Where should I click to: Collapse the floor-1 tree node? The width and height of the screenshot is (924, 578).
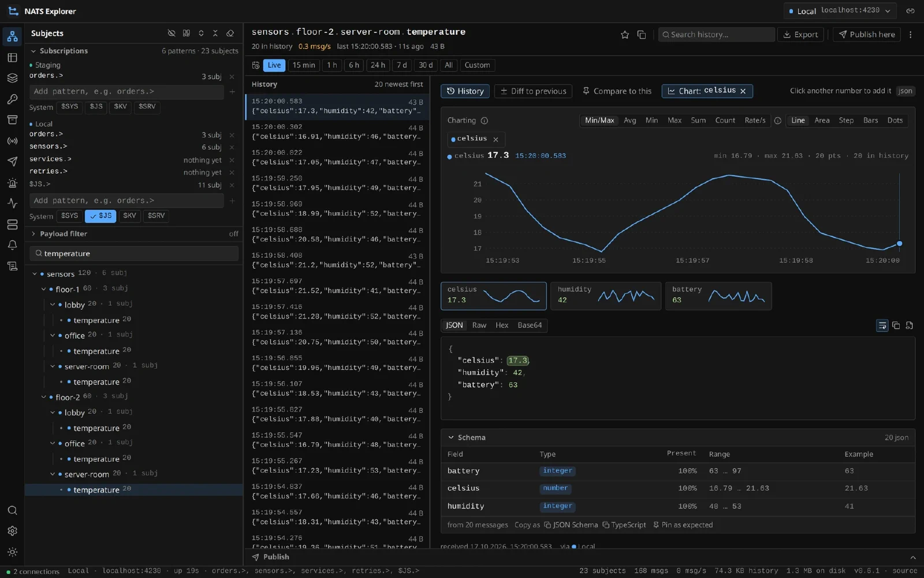click(43, 289)
